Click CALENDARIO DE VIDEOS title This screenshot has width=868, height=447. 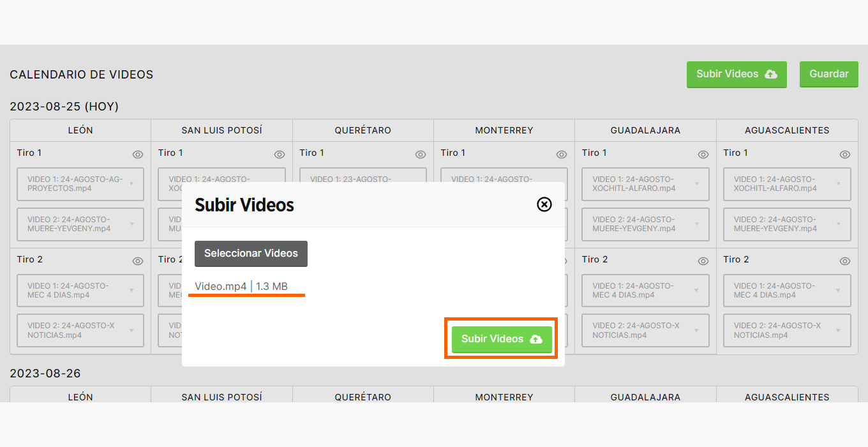coord(82,75)
